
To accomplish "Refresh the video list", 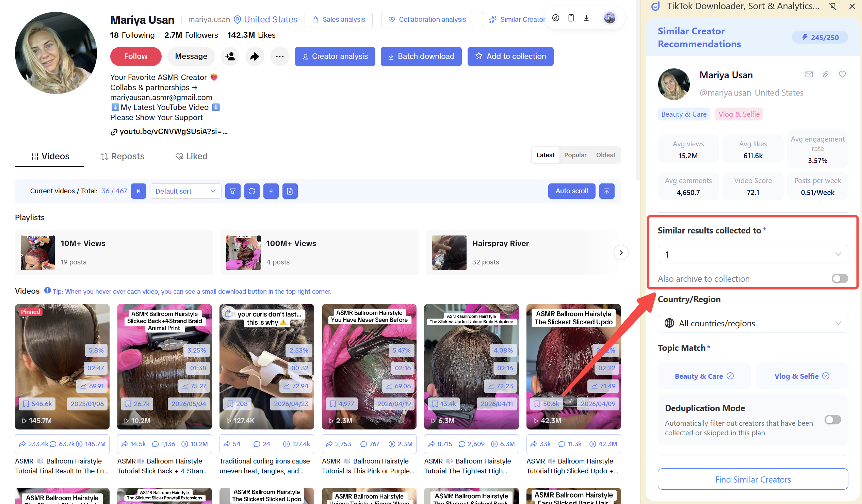I will pos(252,191).
